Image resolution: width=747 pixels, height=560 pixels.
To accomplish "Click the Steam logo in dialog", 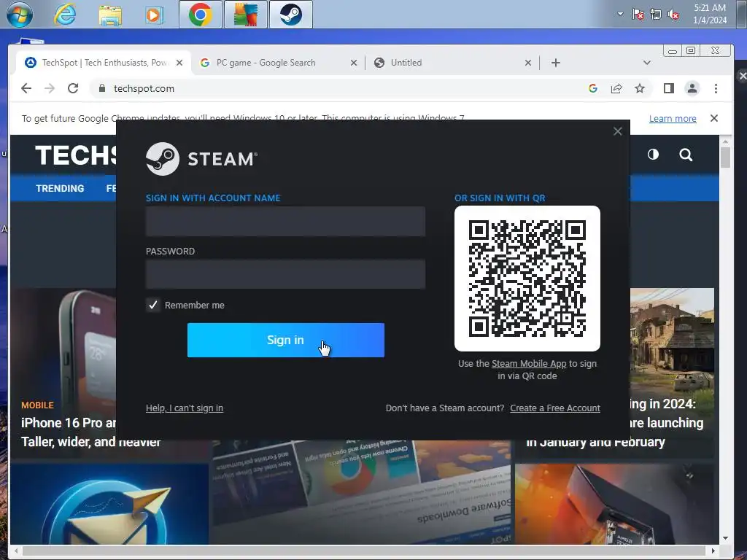I will [201, 159].
